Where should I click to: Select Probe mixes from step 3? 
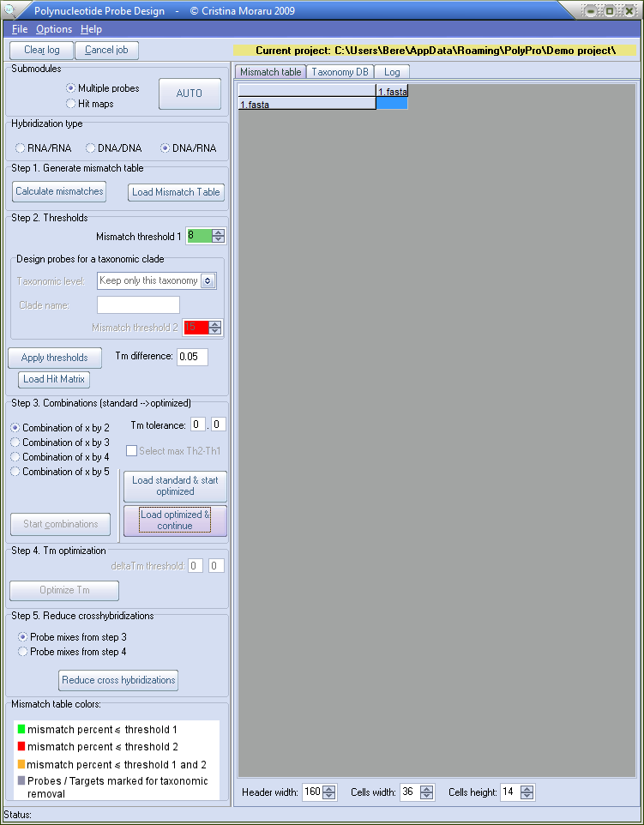tap(22, 637)
